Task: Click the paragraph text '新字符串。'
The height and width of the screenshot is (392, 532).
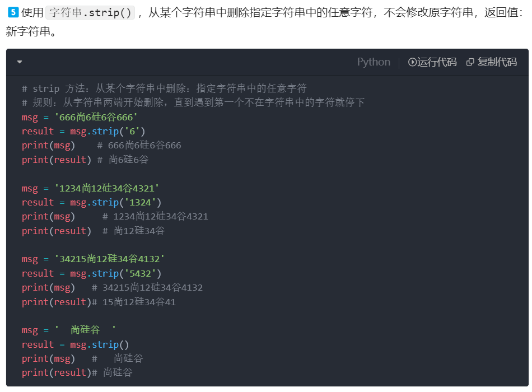Action: pos(31,31)
